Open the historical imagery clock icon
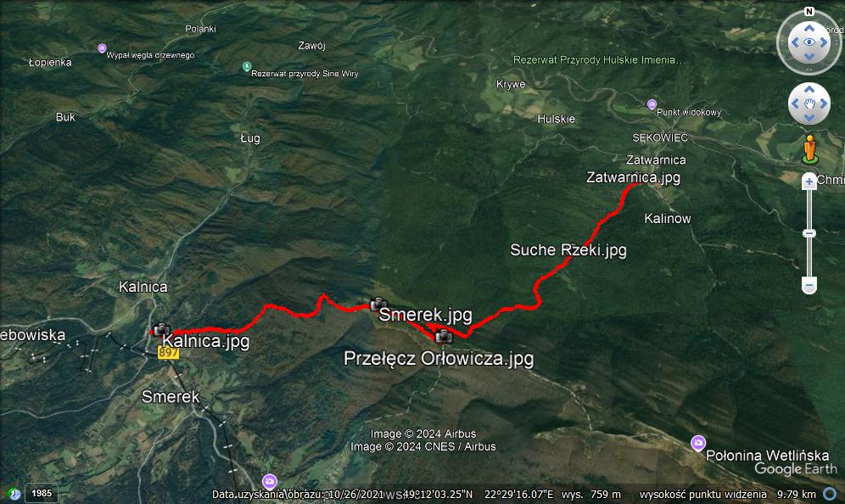 14,494
